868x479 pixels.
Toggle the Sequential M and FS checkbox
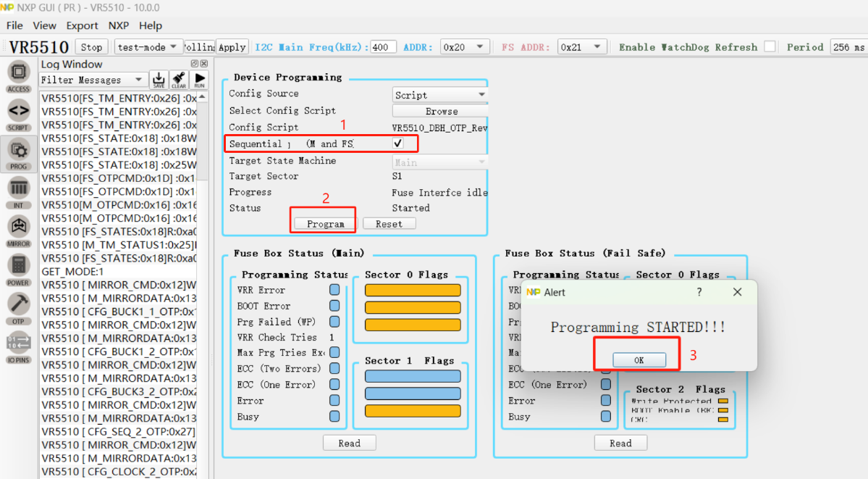click(x=398, y=143)
